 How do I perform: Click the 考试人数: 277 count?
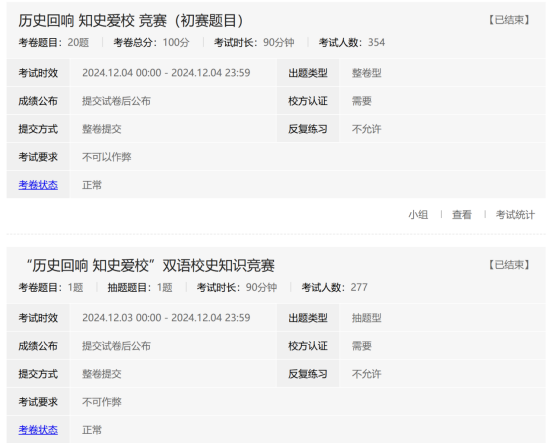(x=335, y=287)
